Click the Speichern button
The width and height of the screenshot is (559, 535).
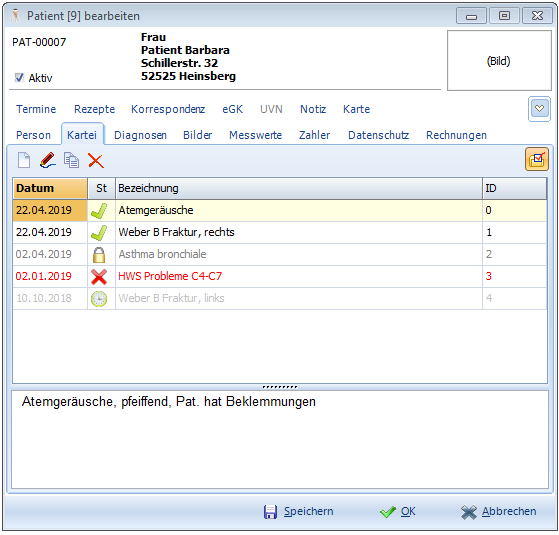299,511
